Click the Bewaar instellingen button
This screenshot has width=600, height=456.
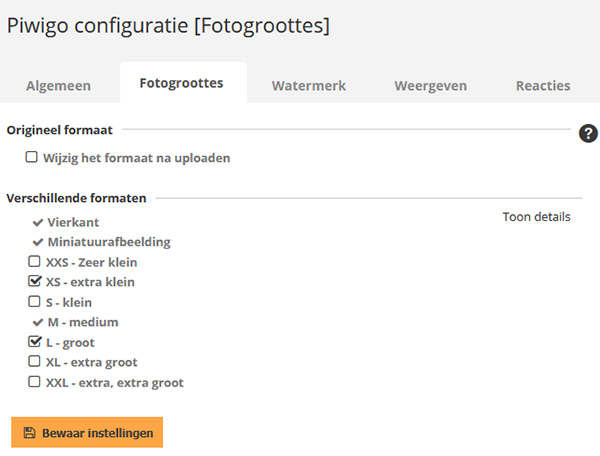tap(87, 432)
